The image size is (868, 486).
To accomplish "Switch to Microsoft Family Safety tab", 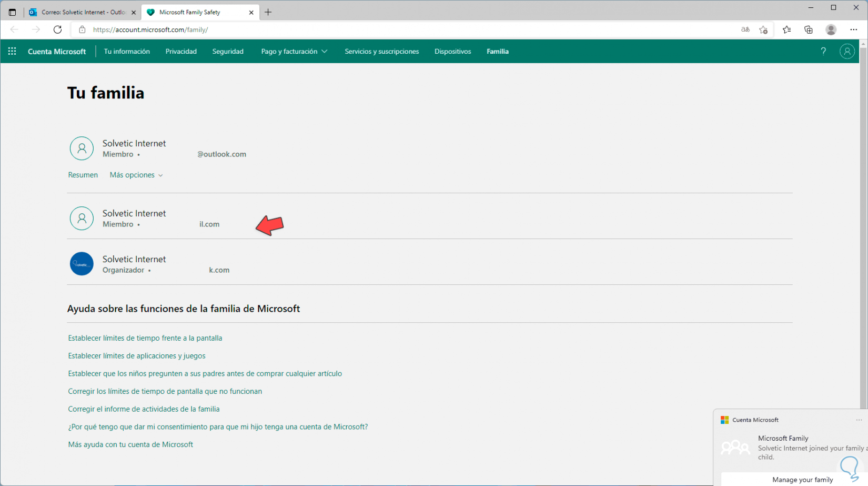I will [200, 12].
